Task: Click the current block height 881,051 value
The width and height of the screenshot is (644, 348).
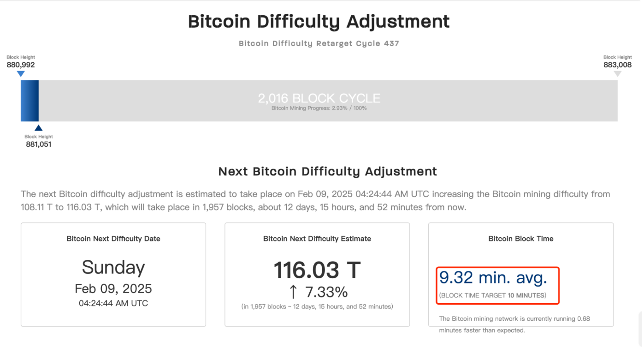Action: [x=39, y=144]
